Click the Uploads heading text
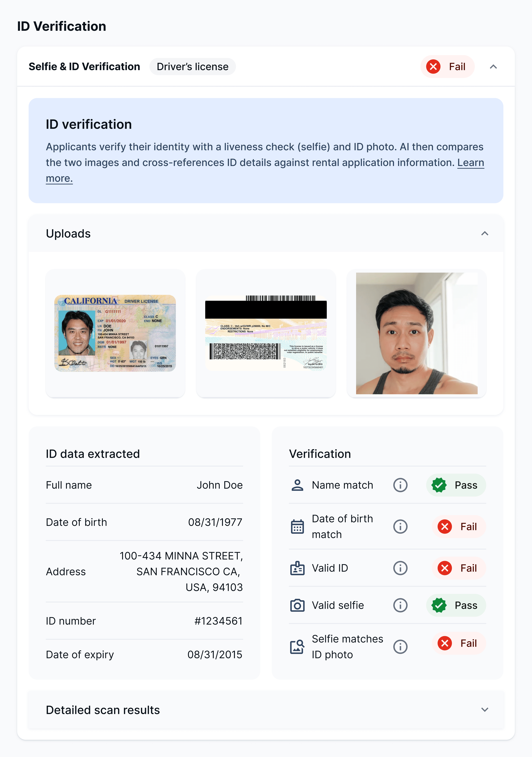532x757 pixels. pyautogui.click(x=68, y=234)
